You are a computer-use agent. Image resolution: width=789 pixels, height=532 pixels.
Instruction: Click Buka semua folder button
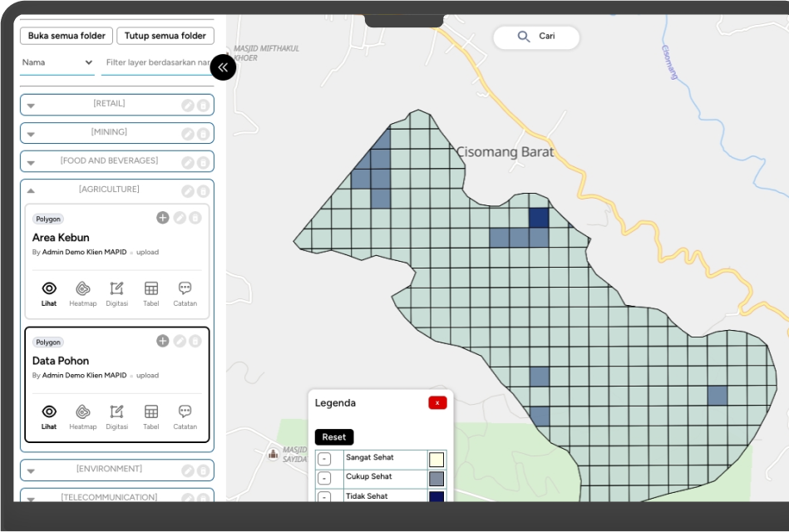coord(66,36)
